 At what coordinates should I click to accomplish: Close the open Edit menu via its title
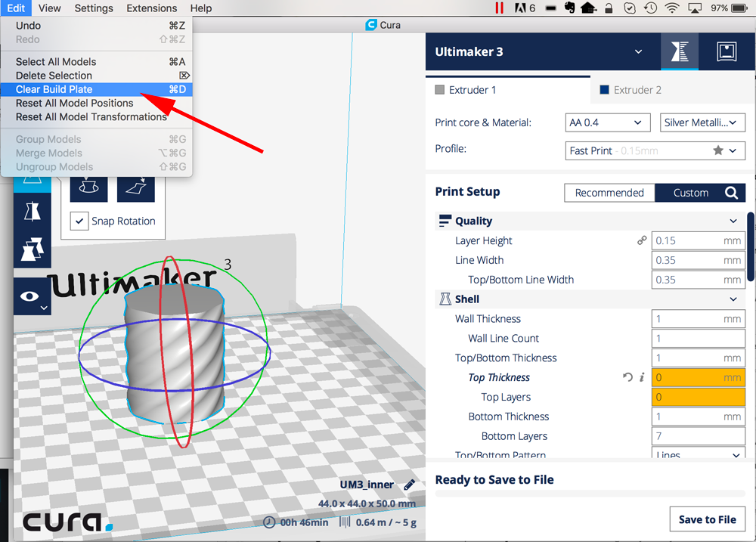click(x=16, y=8)
